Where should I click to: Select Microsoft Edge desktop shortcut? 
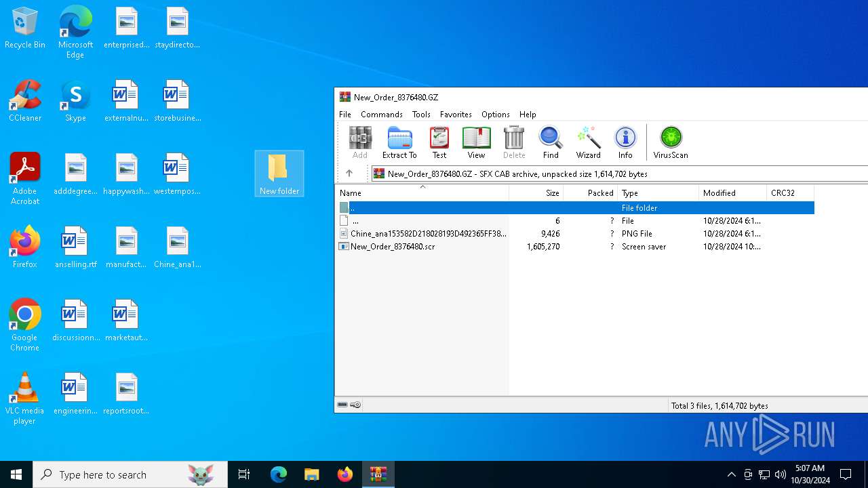coord(75,32)
